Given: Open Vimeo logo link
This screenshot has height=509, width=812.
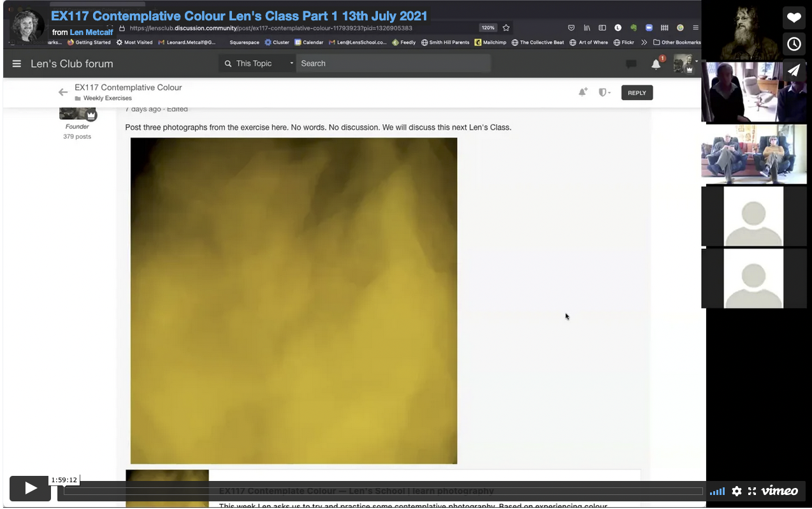Looking at the screenshot, I should pos(780,491).
